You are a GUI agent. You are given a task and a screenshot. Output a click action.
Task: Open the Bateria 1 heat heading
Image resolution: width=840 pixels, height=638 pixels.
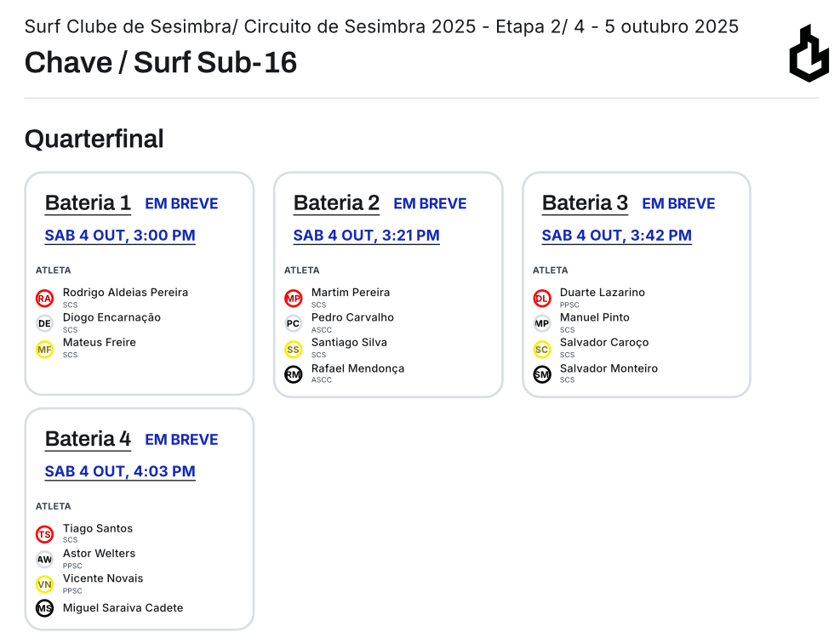[88, 203]
